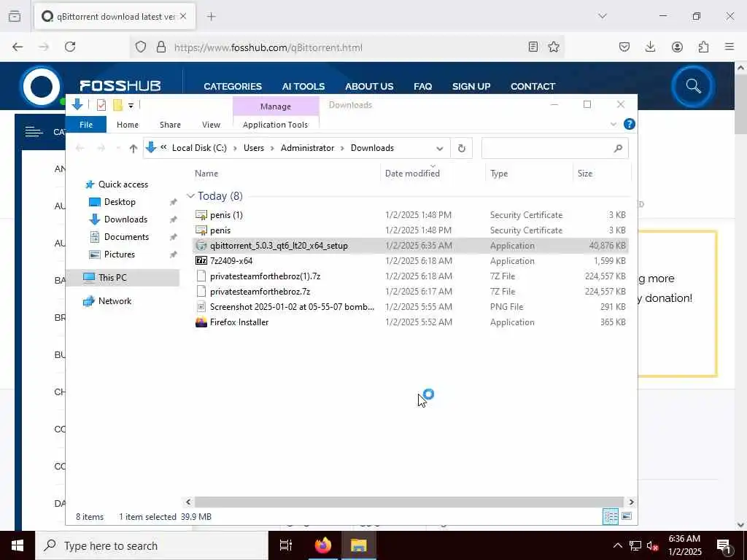Open Firefox downloads panel

coord(650,47)
